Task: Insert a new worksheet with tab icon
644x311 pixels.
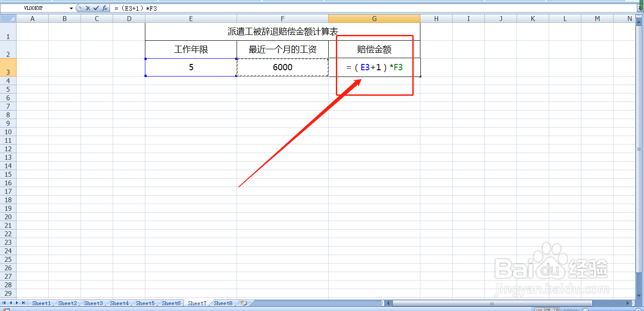Action: click(244, 303)
